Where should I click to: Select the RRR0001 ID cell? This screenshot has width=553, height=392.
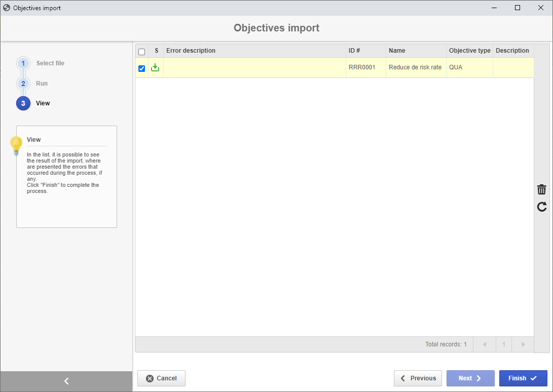pos(366,67)
